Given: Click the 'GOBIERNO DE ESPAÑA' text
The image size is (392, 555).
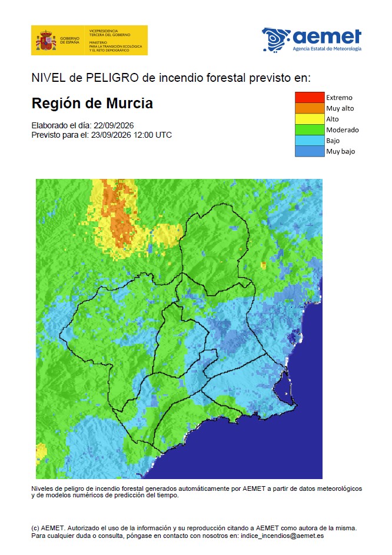Looking at the screenshot, I should 70,40.
